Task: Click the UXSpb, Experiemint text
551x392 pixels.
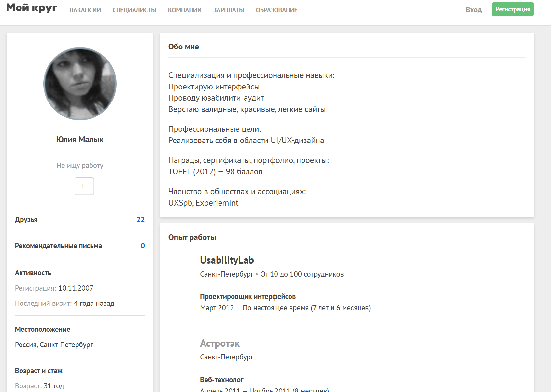Action: 204,203
